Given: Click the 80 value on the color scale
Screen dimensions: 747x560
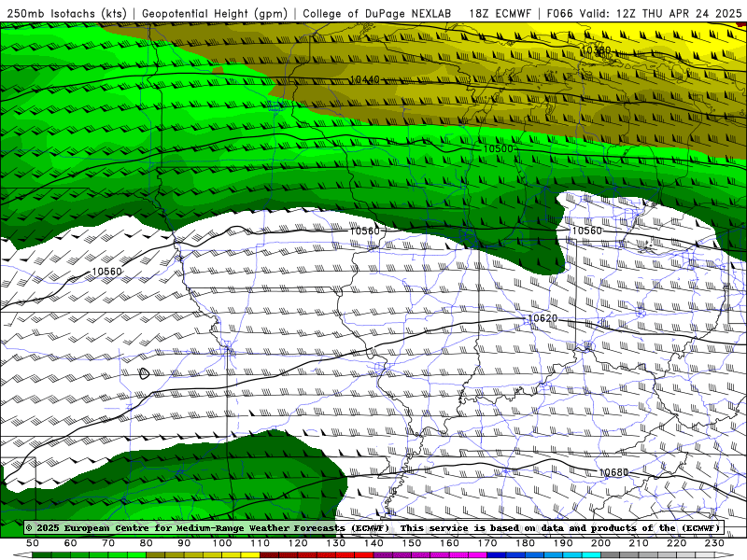Looking at the screenshot, I should pyautogui.click(x=146, y=543).
